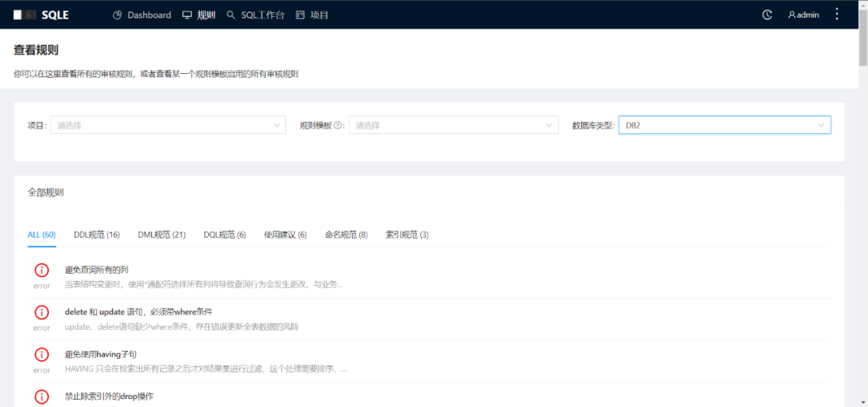The image size is (868, 407).
Task: Open the 数据库类型 DB2 dropdown
Action: coord(725,125)
